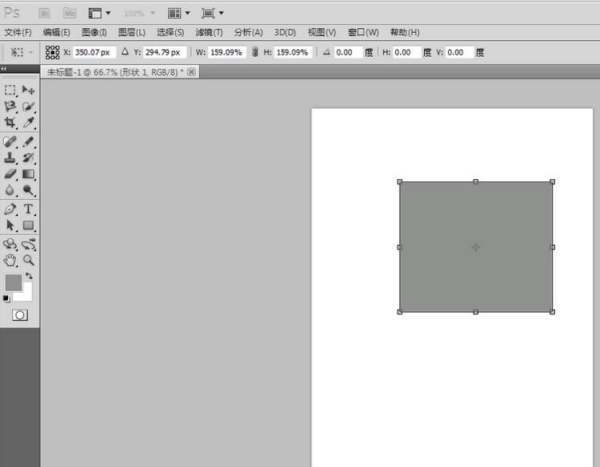Choose the Crop tool

10,123
